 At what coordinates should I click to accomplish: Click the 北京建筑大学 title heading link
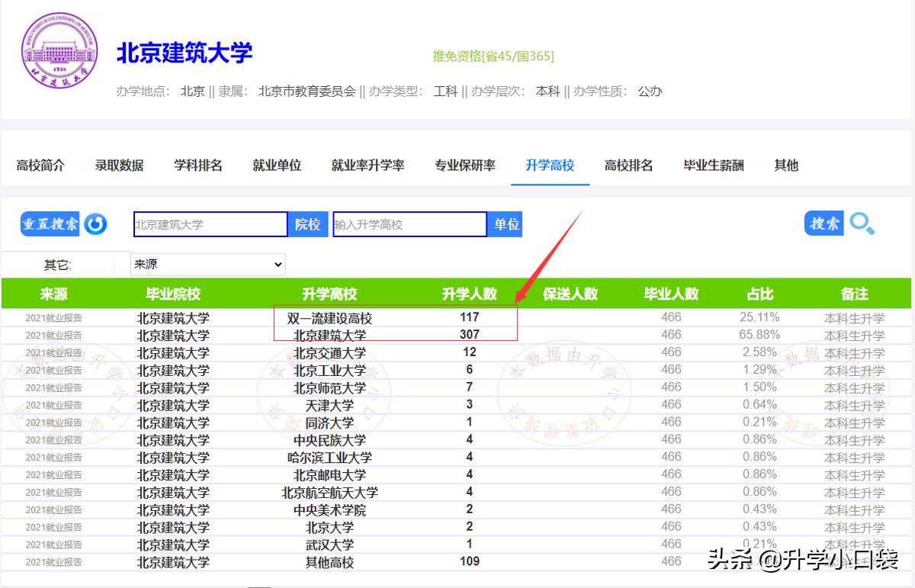[185, 52]
